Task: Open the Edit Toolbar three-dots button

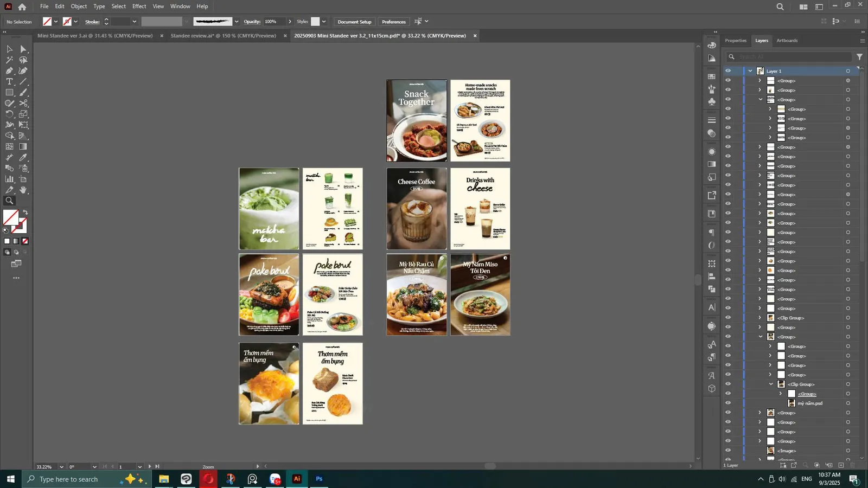Action: [x=16, y=278]
